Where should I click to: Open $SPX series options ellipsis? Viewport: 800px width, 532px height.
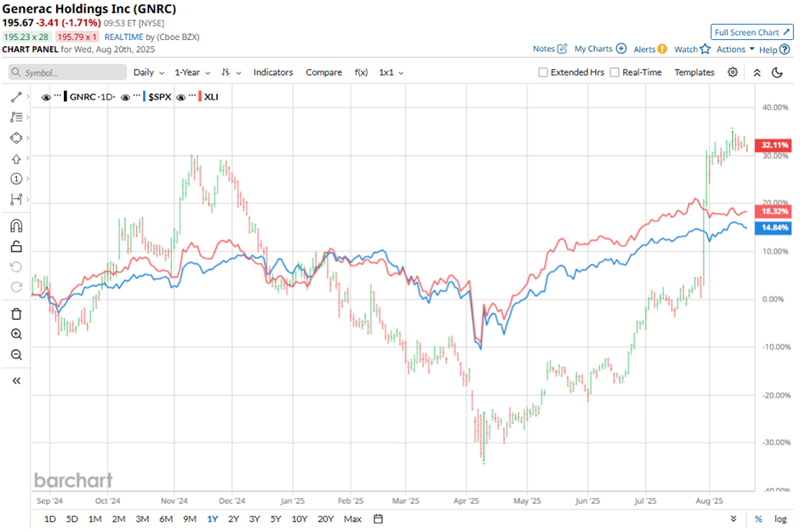coord(137,95)
